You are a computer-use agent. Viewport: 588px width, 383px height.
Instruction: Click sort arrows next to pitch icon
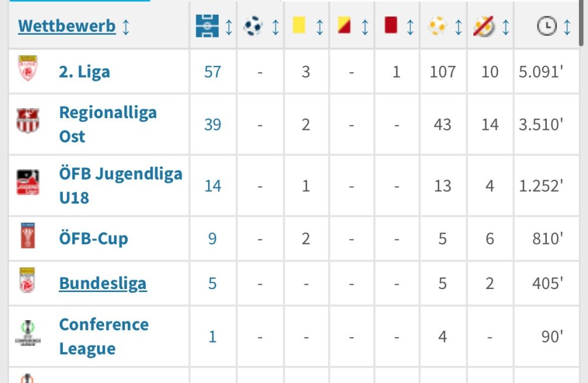click(x=229, y=26)
